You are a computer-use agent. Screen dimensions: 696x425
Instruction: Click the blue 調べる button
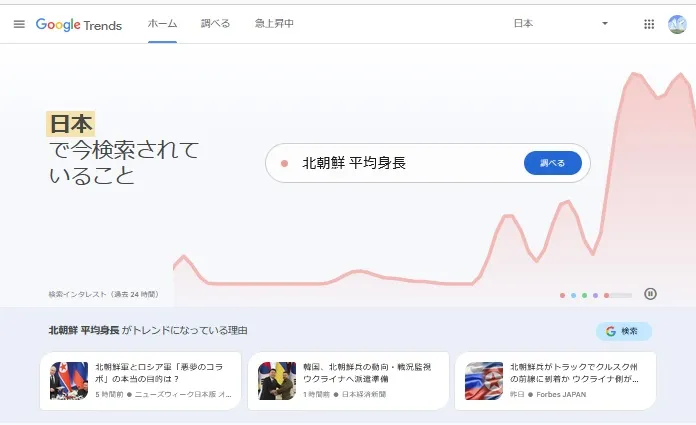click(553, 163)
